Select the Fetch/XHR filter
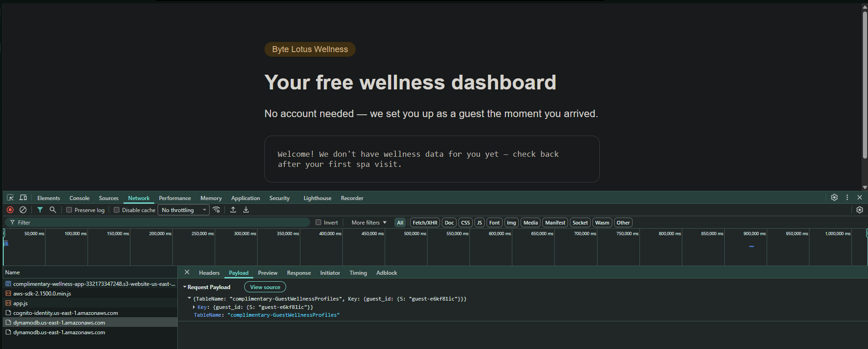This screenshot has width=868, height=349. point(425,223)
